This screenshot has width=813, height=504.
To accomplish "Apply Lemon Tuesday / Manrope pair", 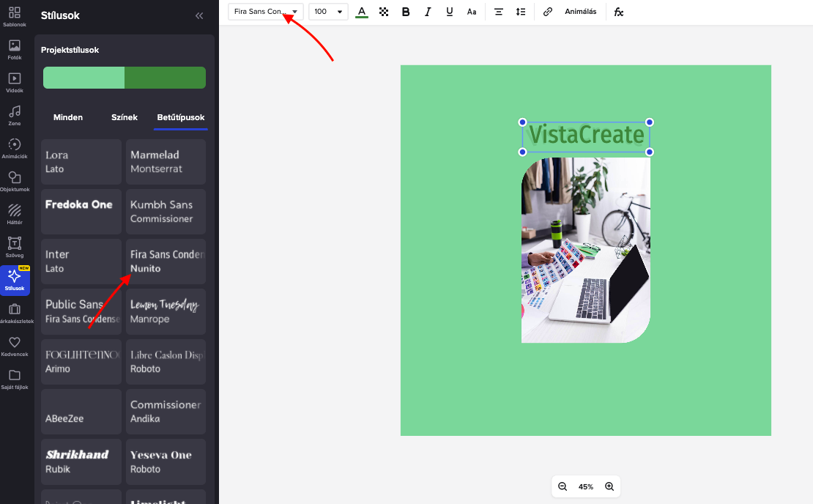I will tap(166, 311).
